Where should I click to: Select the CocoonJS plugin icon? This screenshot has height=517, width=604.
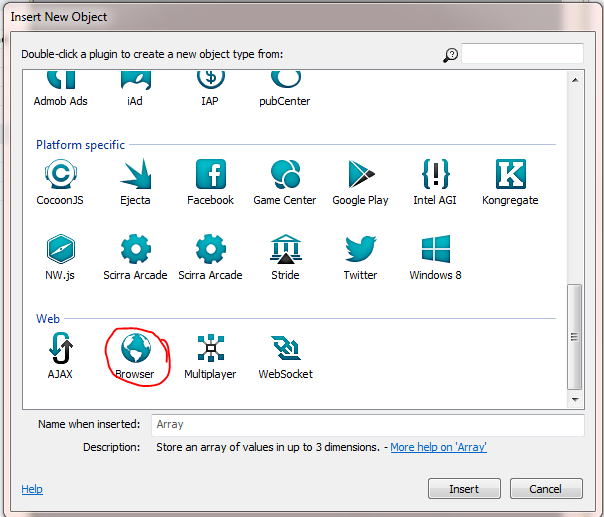click(60, 174)
